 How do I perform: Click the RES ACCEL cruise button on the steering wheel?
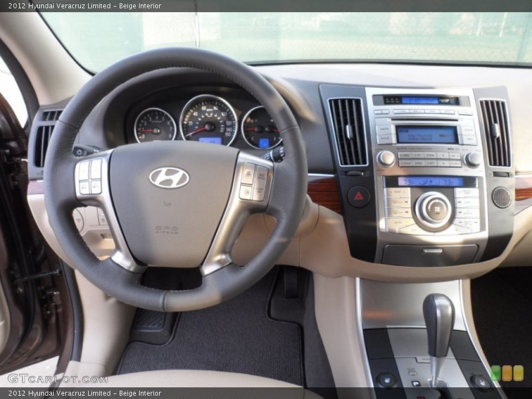tap(262, 176)
